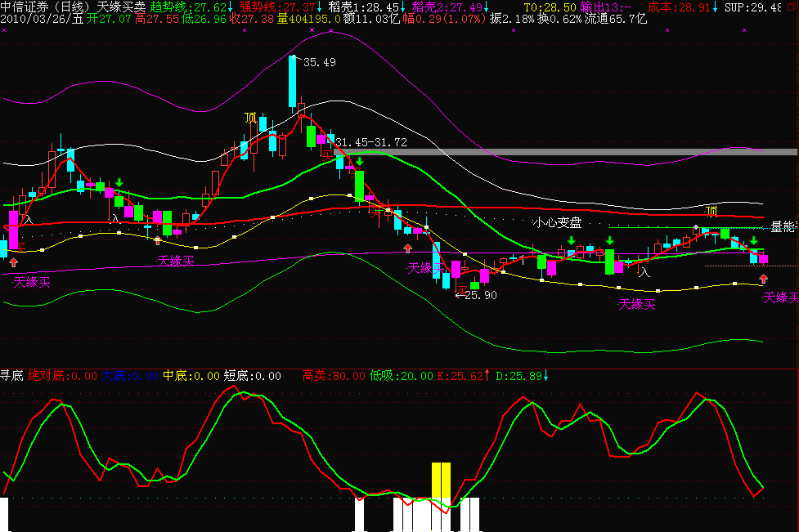Click the close price 收27.38
This screenshot has height=532, width=799.
tap(252, 20)
